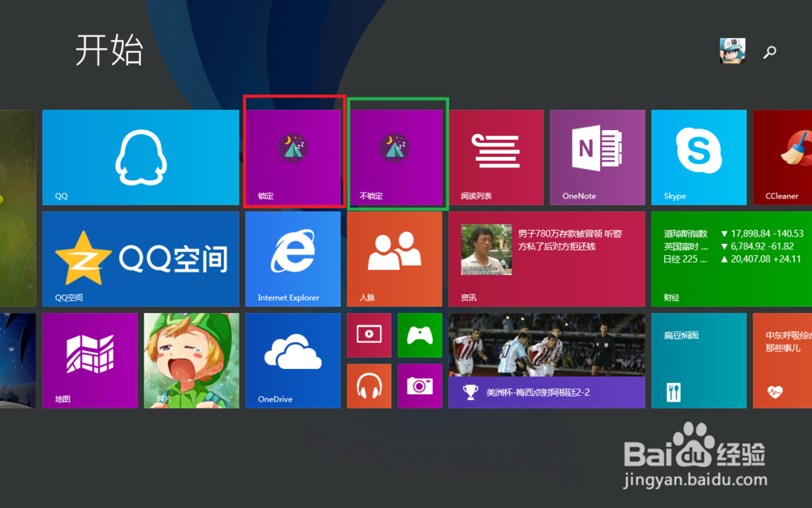Click the 日经 225 stock row
This screenshot has height=508, width=812.
[732, 258]
